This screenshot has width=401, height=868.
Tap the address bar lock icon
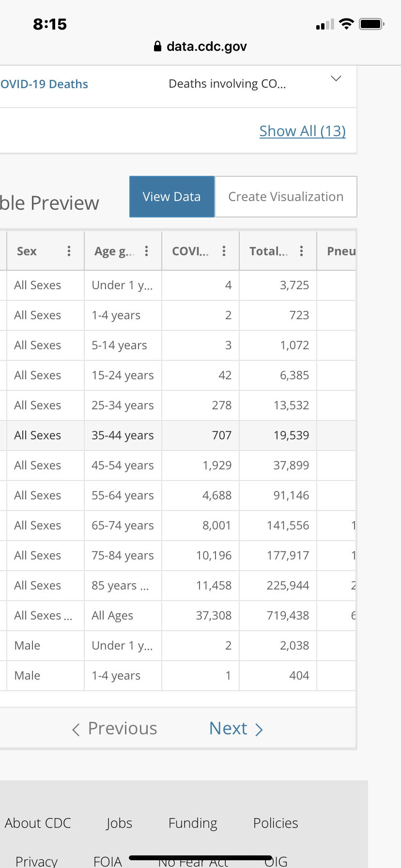pos(157,46)
